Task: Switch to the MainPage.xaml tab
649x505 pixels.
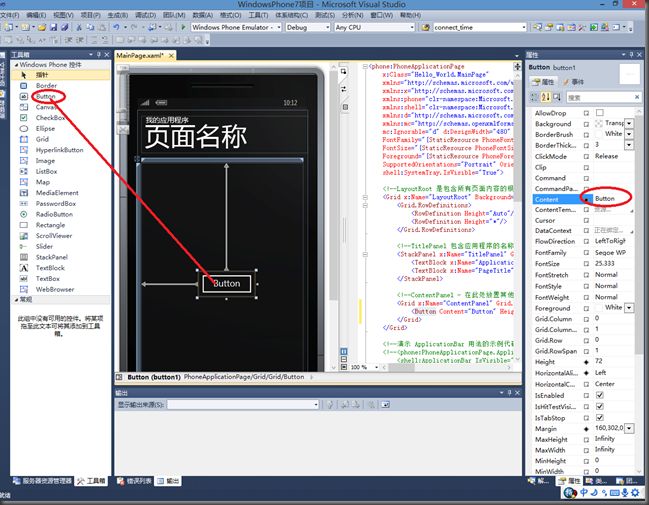Action: click(141, 55)
